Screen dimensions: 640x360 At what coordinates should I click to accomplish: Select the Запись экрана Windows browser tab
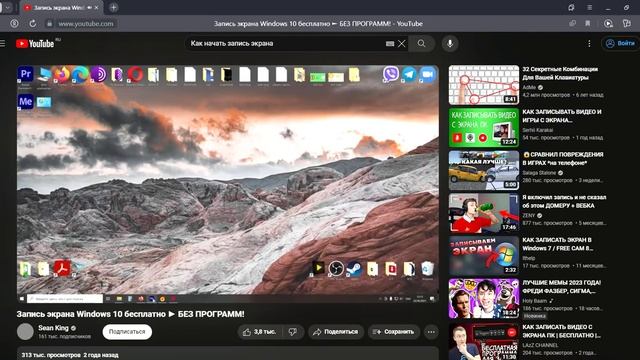(61, 7)
